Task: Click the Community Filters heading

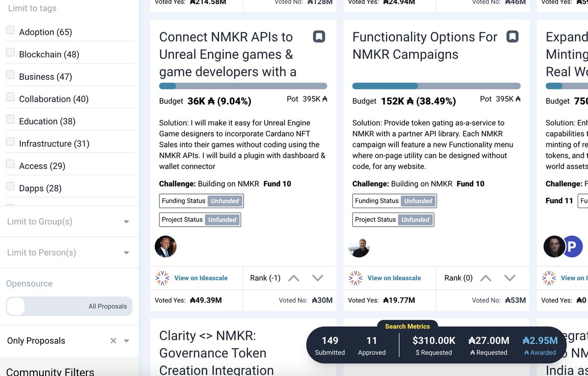Action: 50,372
